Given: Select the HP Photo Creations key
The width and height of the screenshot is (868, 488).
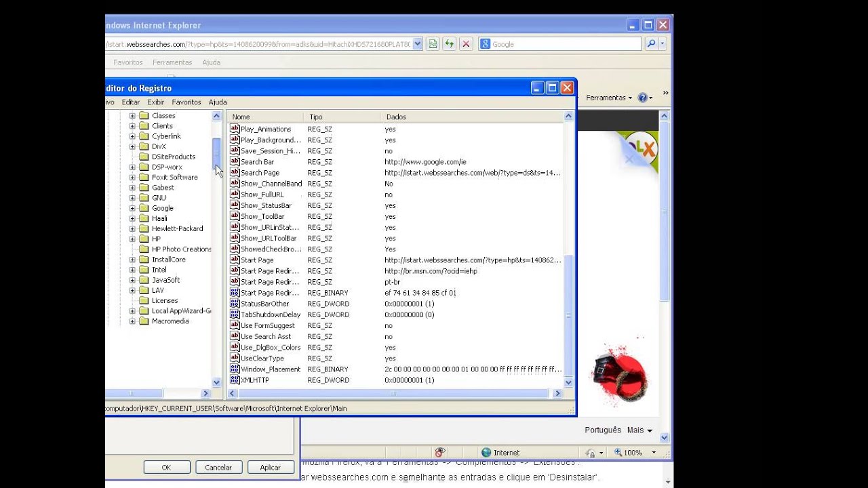Looking at the screenshot, I should click(x=182, y=249).
